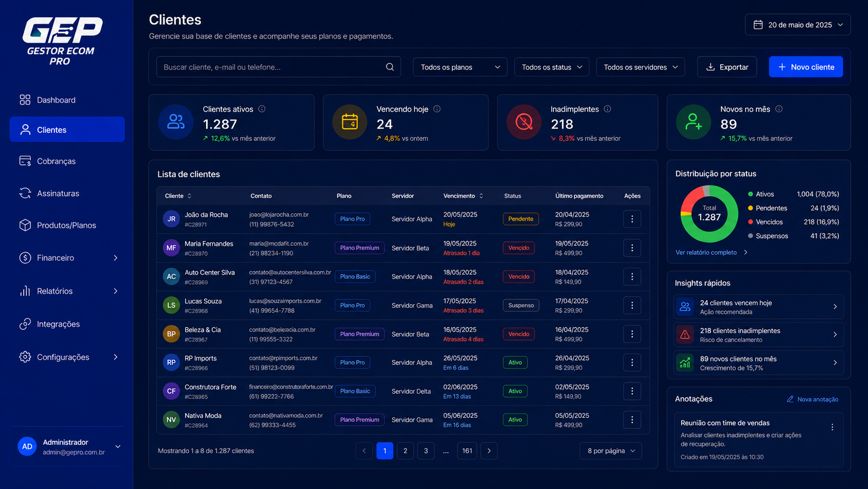Click the Exportar button
868x489 pixels.
pyautogui.click(x=727, y=67)
